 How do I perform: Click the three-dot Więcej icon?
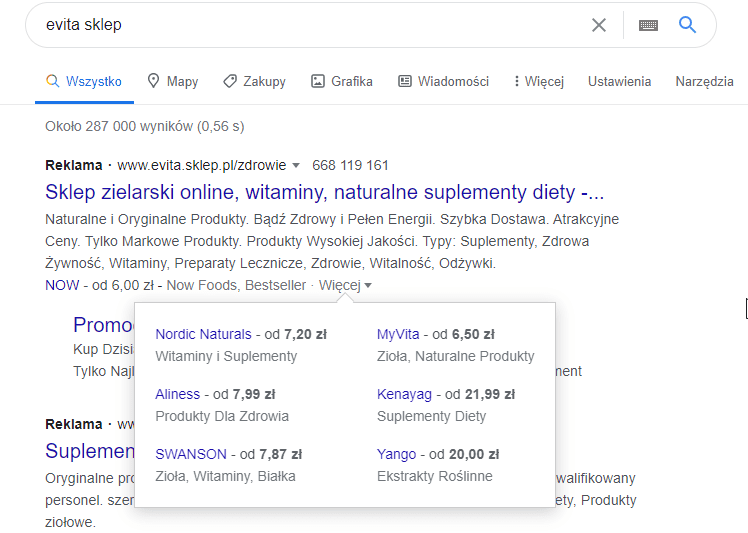tap(517, 81)
